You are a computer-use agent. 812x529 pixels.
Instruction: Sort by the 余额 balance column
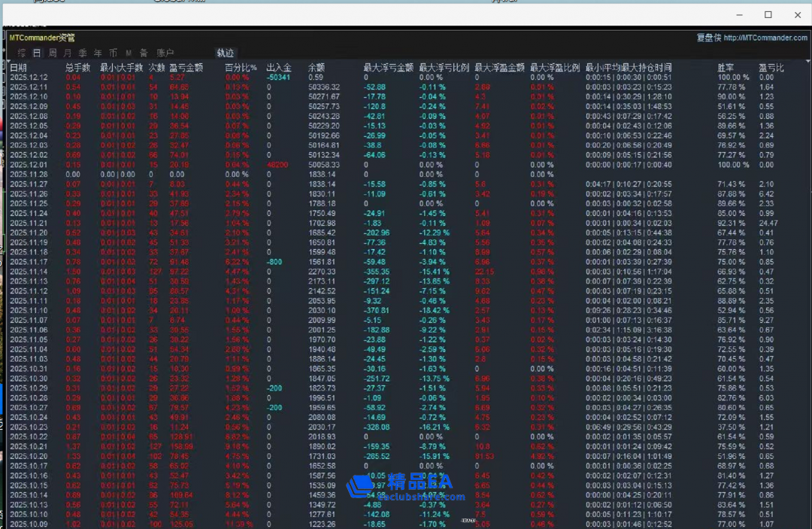316,68
